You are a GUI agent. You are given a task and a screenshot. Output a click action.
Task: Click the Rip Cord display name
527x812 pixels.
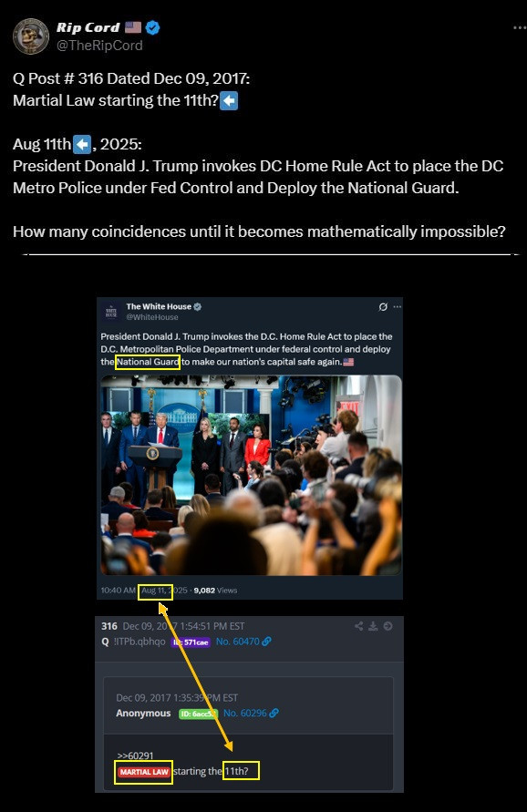(x=88, y=27)
